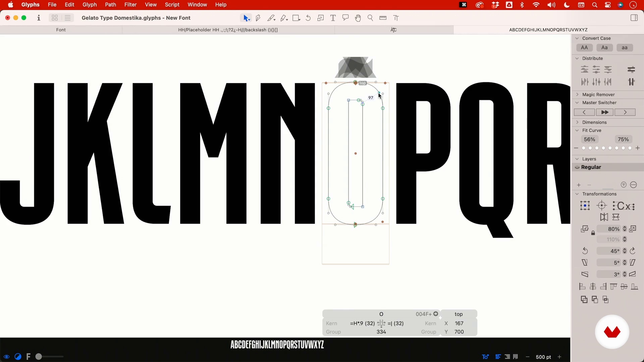This screenshot has height=362, width=644.
Task: Switch to grid view in toolbar
Action: (55, 18)
